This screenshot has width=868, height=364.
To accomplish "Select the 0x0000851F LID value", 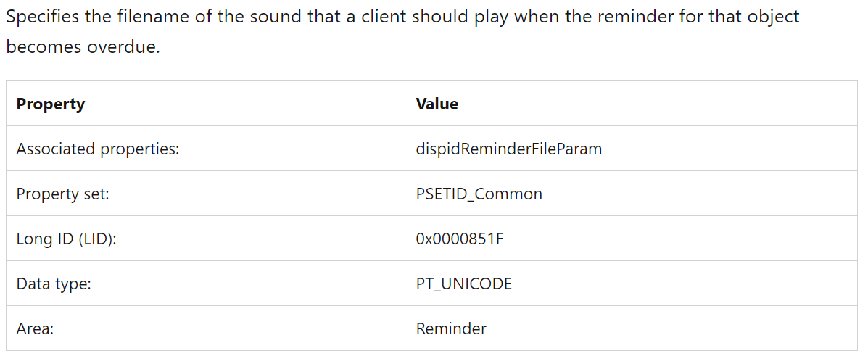I will pos(460,239).
